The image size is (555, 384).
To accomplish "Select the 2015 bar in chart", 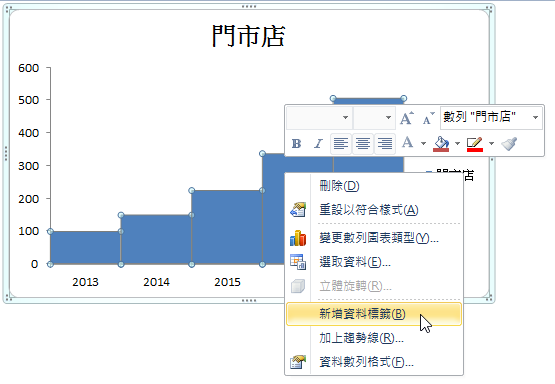I will click(x=227, y=227).
